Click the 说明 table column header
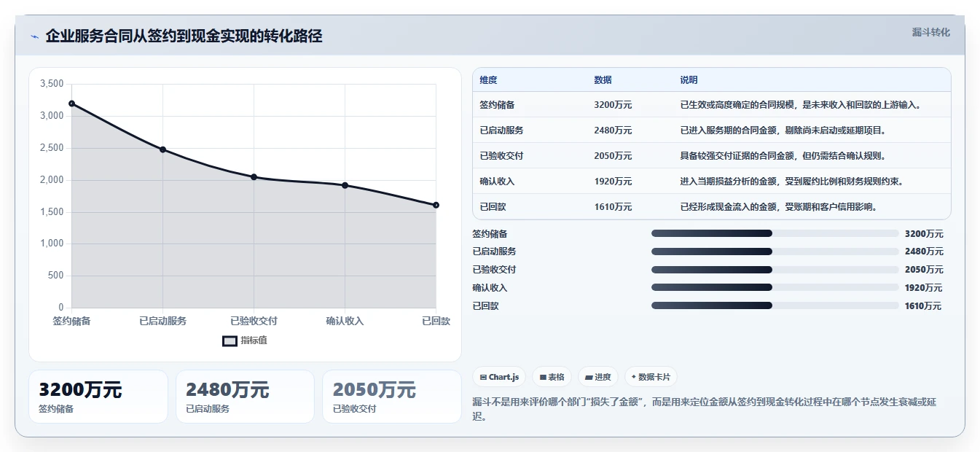Image resolution: width=980 pixels, height=452 pixels. 689,80
